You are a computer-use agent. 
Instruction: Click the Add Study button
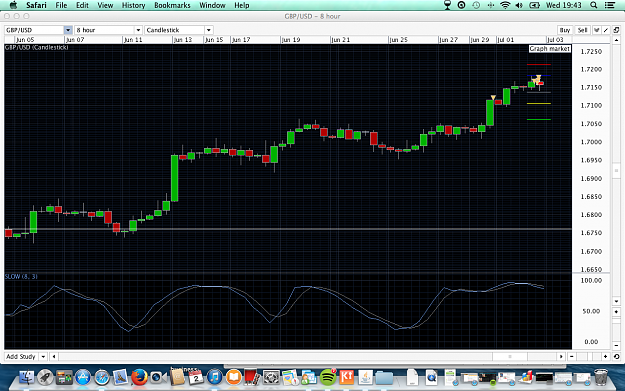(21, 356)
